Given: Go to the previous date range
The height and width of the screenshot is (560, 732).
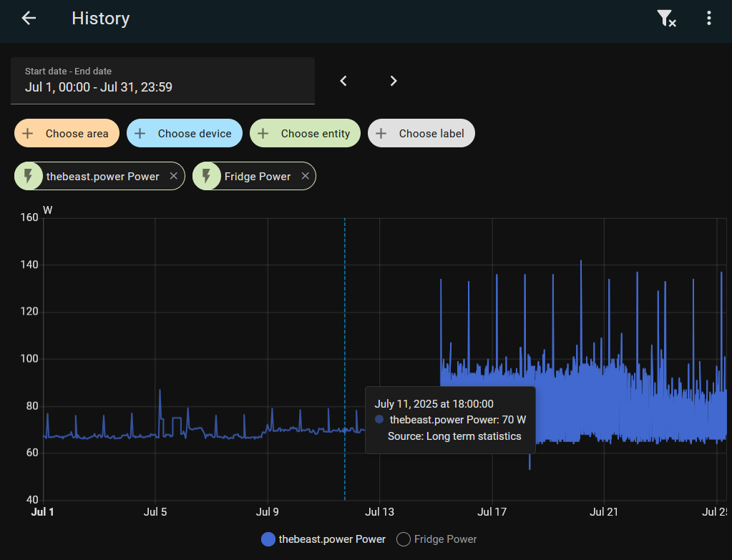Looking at the screenshot, I should pos(343,82).
